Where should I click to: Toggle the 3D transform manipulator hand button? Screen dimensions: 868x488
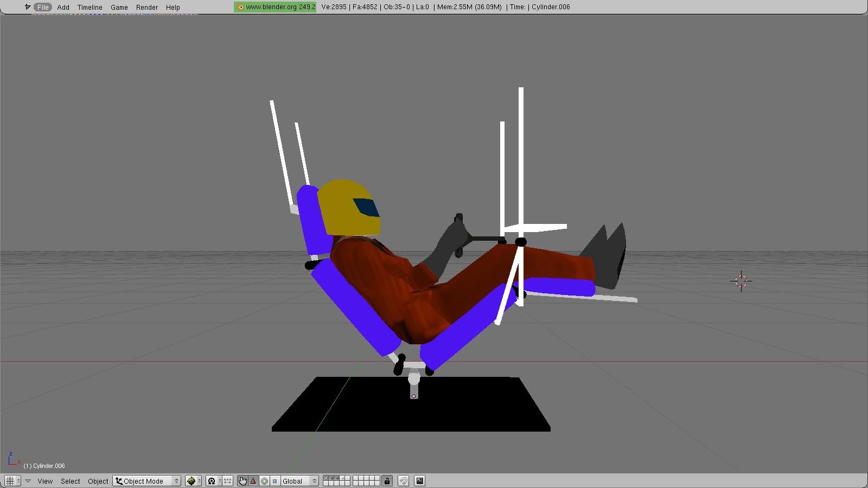point(242,481)
